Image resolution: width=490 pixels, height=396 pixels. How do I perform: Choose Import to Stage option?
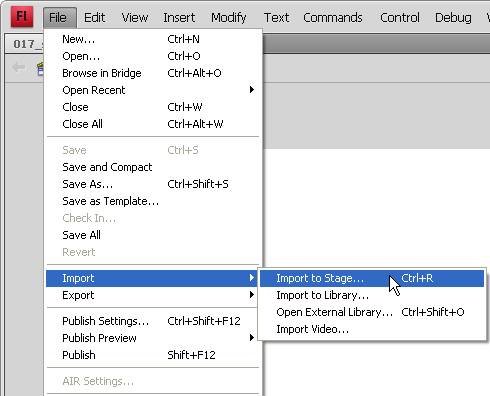point(372,278)
